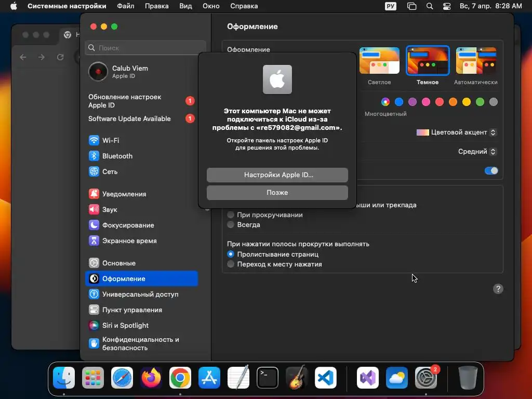Open Обновление настроек Apple ID item
Screen dimensions: 532x399
141,101
